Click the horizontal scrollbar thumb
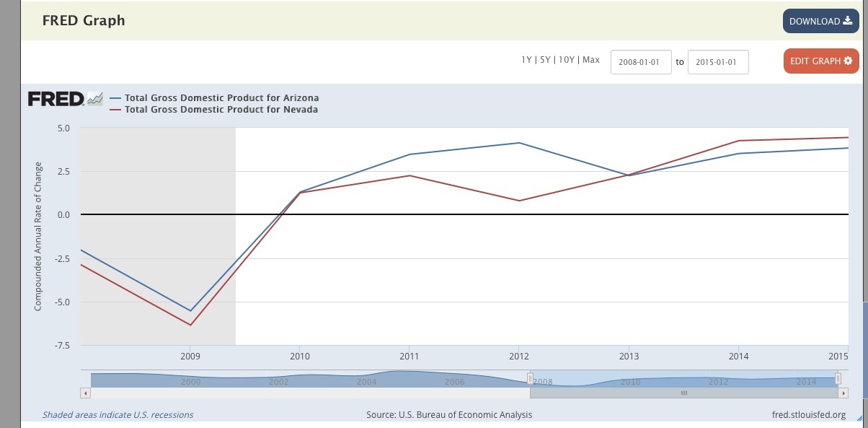This screenshot has height=428, width=868. (683, 393)
